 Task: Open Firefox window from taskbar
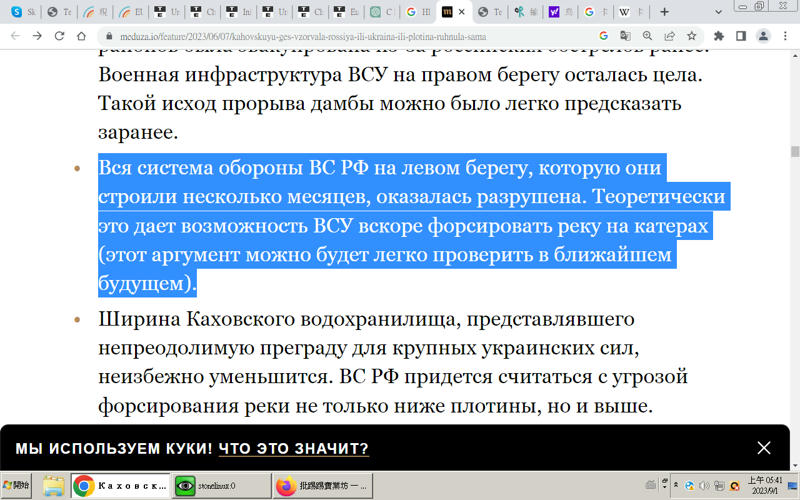pyautogui.click(x=322, y=486)
